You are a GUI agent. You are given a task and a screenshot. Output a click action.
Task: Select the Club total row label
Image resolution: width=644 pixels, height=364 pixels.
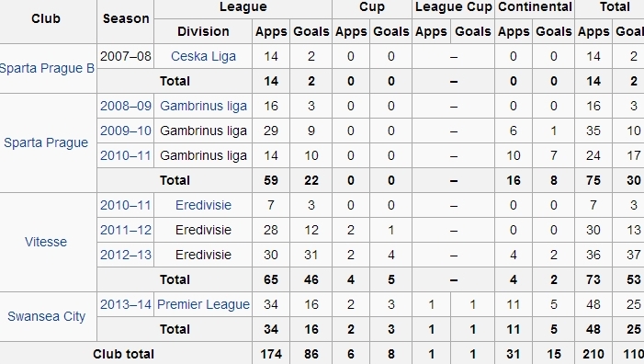point(123,354)
